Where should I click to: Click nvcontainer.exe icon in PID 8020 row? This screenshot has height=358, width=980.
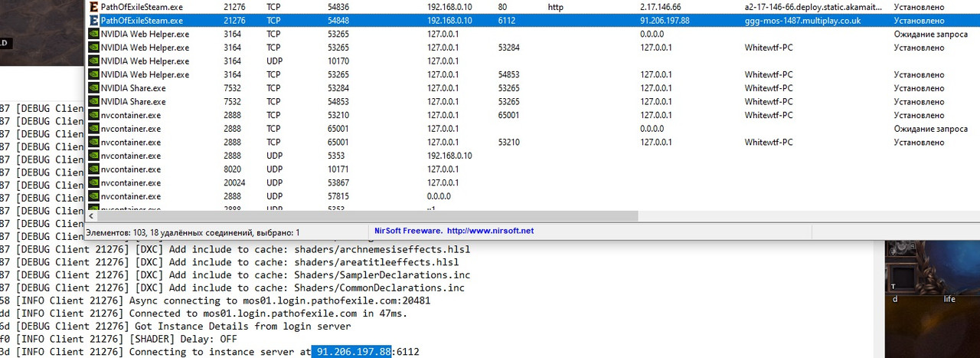click(93, 169)
